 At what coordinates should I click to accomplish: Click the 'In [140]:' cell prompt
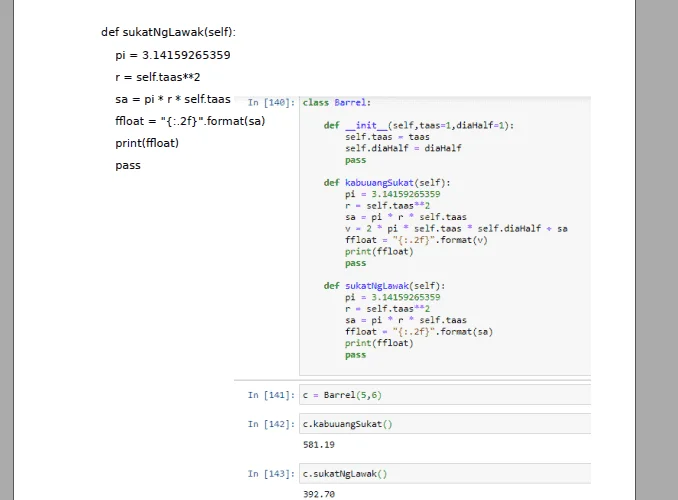271,103
